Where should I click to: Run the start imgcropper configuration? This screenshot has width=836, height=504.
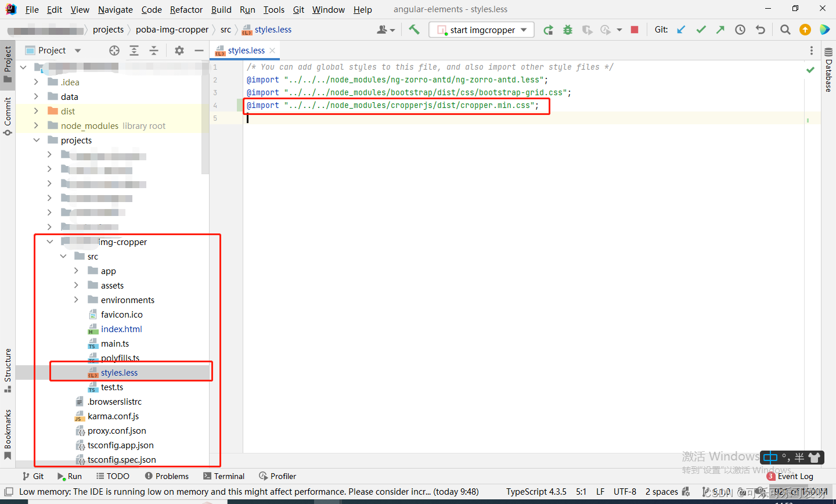coord(548,30)
